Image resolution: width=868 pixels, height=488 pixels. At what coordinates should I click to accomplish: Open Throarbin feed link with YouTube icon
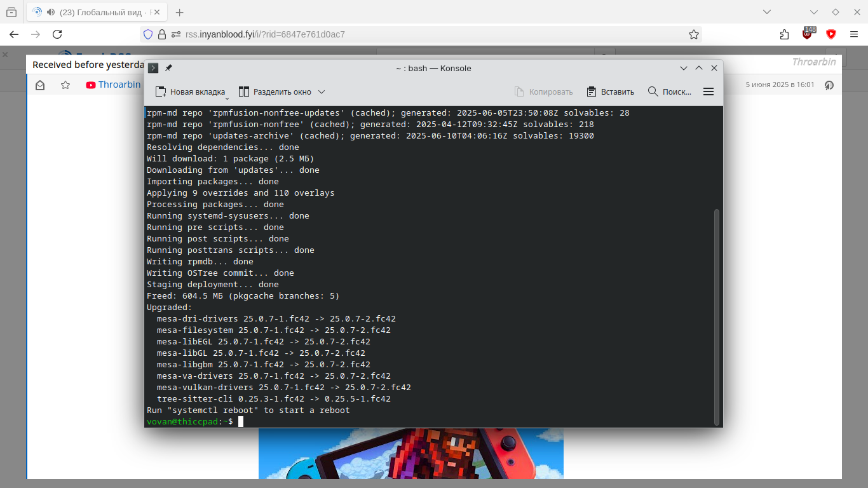(x=113, y=85)
